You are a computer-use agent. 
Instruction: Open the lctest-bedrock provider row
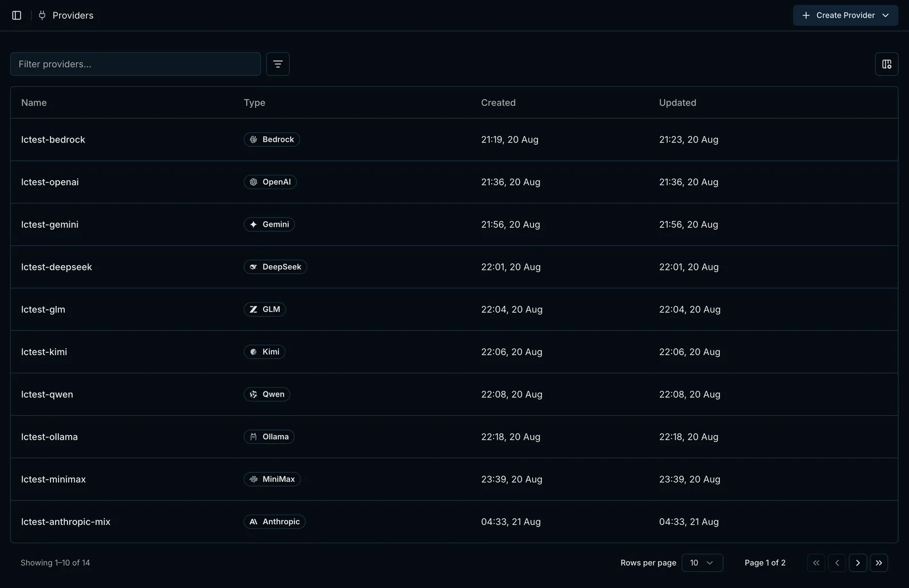(454, 140)
